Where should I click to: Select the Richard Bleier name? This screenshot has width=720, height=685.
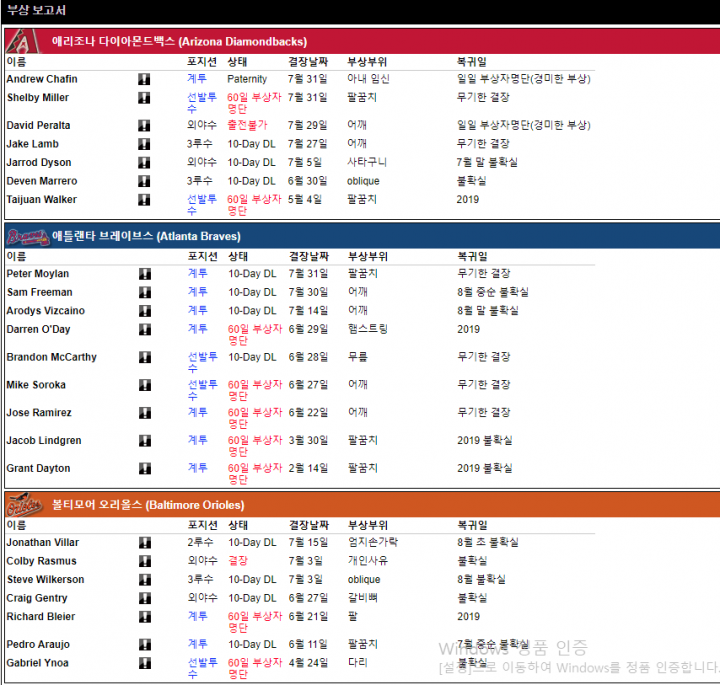point(40,616)
